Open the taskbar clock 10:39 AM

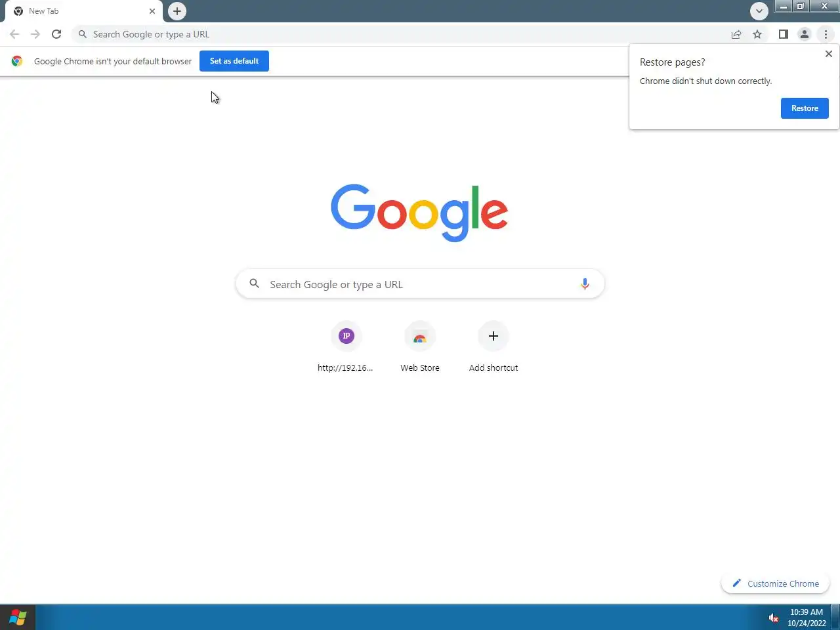point(807,618)
